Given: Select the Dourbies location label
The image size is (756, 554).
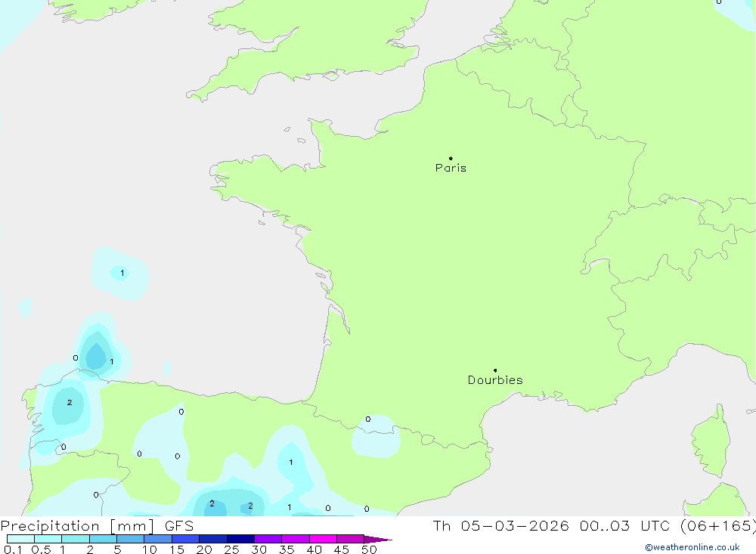Looking at the screenshot, I should [x=495, y=380].
